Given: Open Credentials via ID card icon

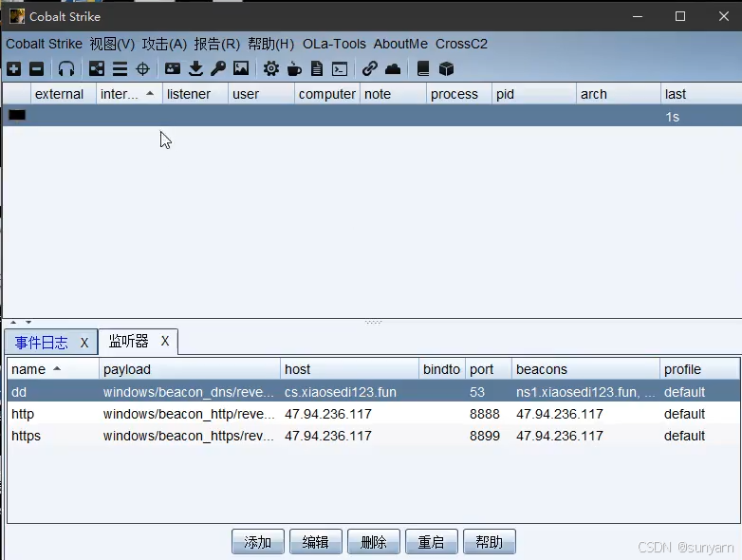Looking at the screenshot, I should (173, 69).
